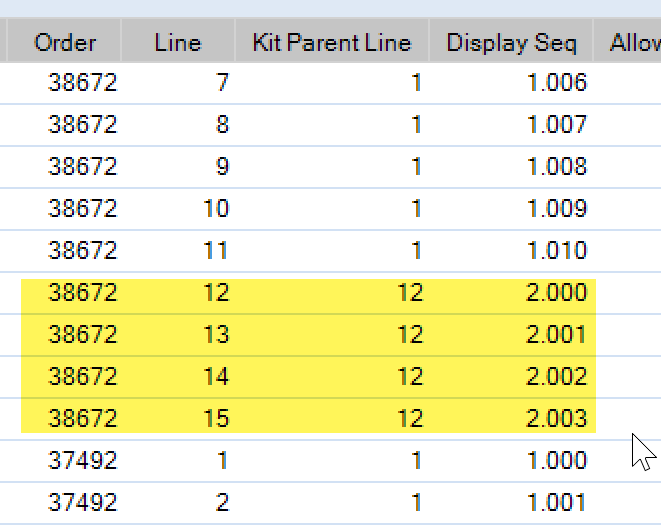Click the Kit Parent Line column header
This screenshot has height=527, width=661.
[x=332, y=42]
